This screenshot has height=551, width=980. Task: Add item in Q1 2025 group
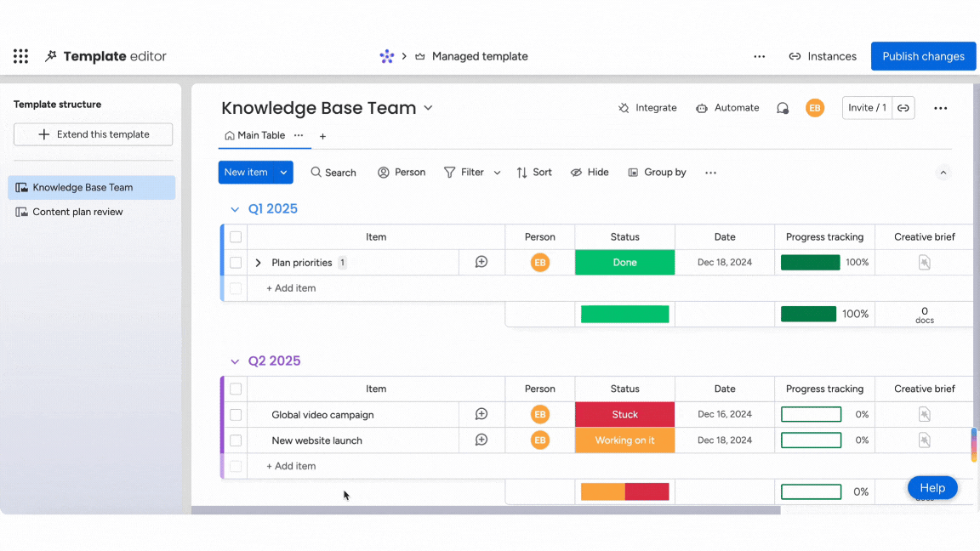tap(291, 288)
